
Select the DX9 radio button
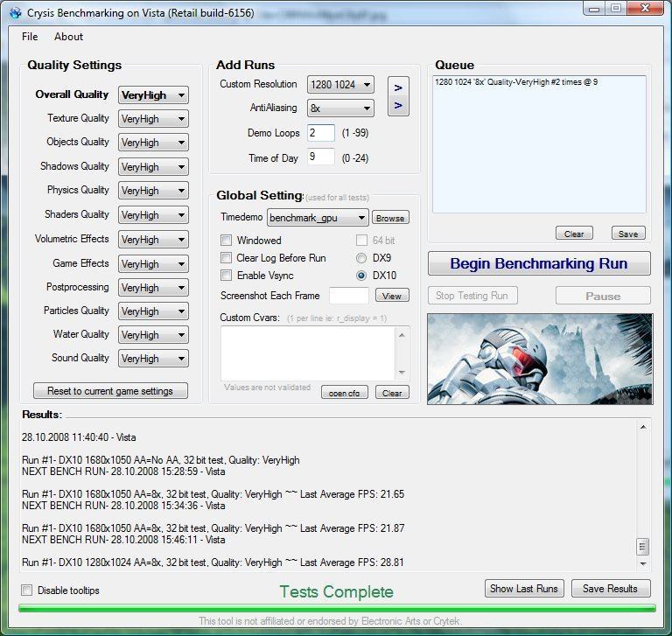coord(361,258)
